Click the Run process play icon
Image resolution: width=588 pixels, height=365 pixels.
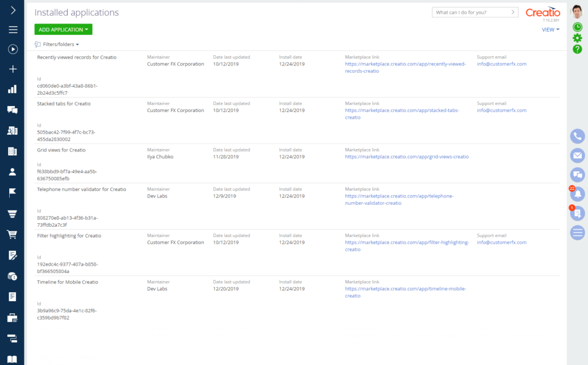click(13, 49)
